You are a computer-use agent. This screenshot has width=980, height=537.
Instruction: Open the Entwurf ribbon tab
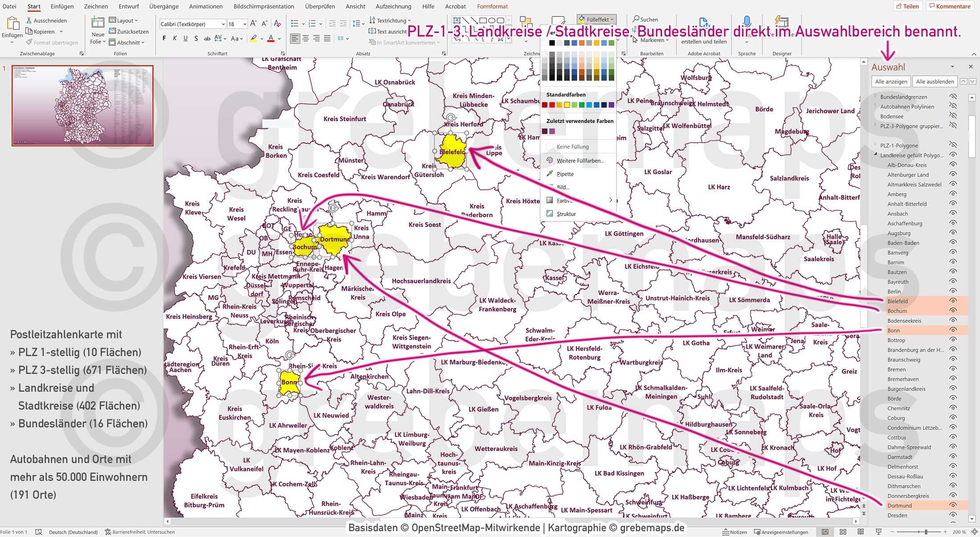tap(129, 6)
